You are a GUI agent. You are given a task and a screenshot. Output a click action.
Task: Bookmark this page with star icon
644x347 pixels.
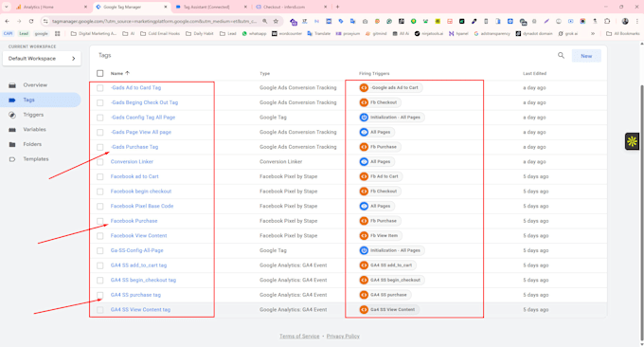point(276,21)
